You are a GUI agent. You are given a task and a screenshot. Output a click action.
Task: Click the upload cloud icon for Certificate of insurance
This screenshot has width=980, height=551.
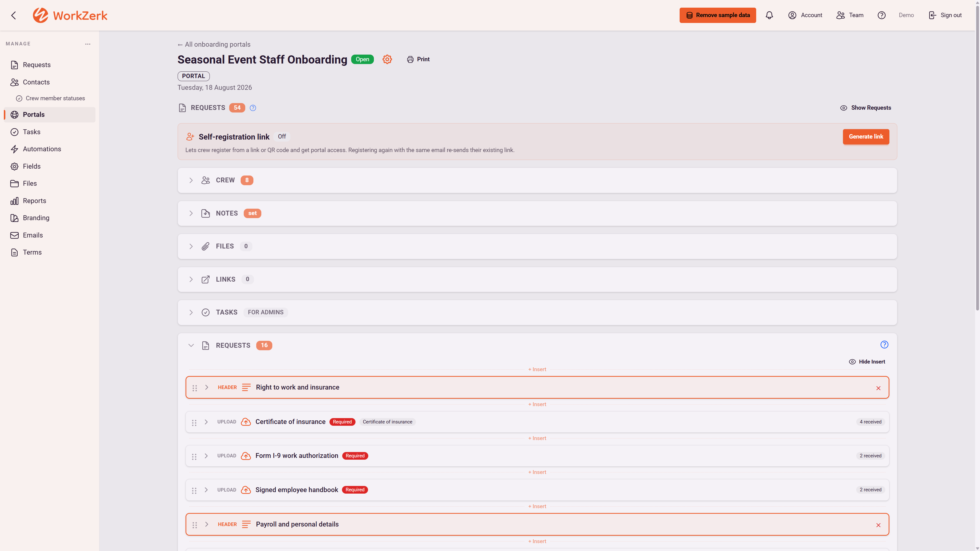[x=246, y=422]
